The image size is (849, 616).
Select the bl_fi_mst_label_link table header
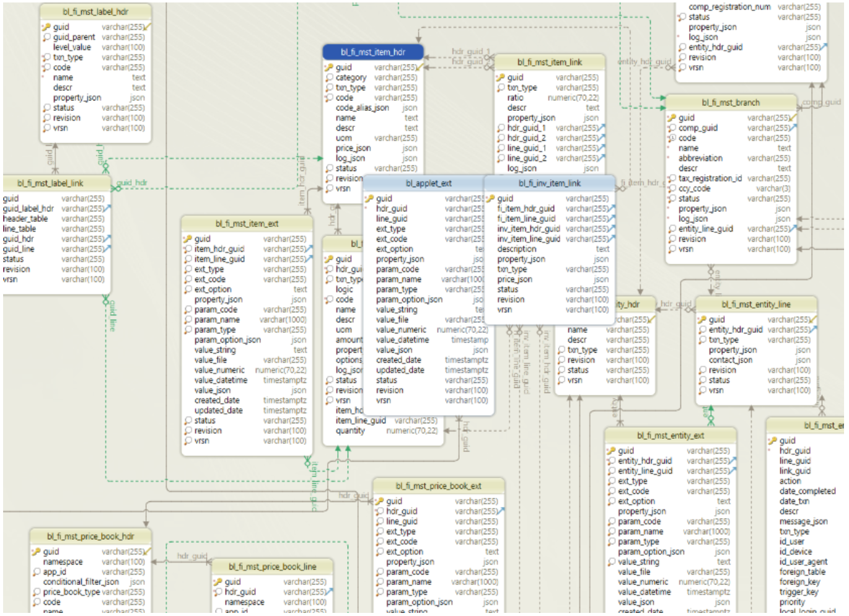pos(50,183)
